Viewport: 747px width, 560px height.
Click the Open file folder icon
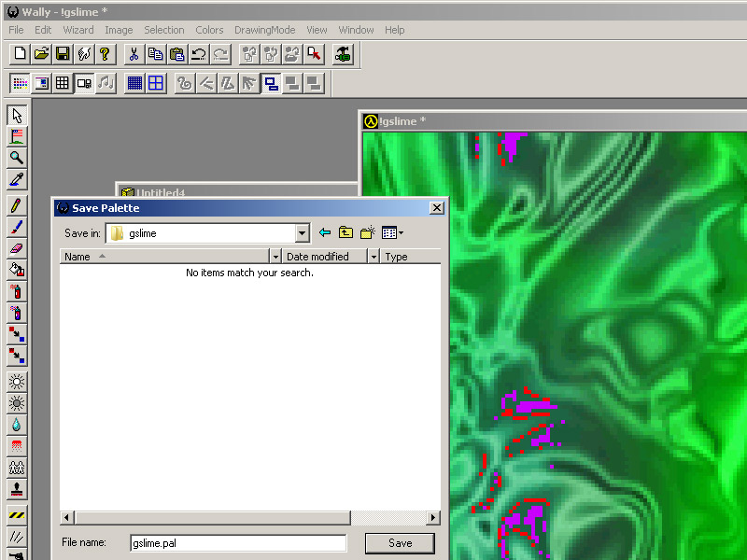41,54
